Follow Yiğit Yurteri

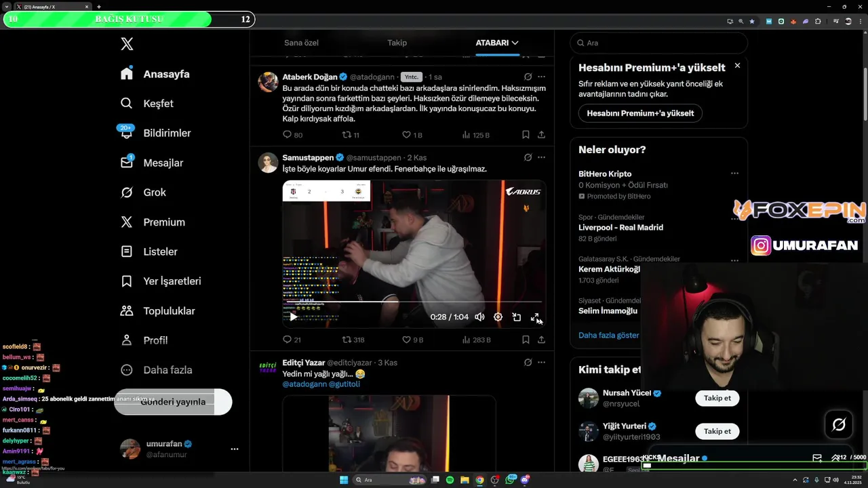tap(717, 431)
